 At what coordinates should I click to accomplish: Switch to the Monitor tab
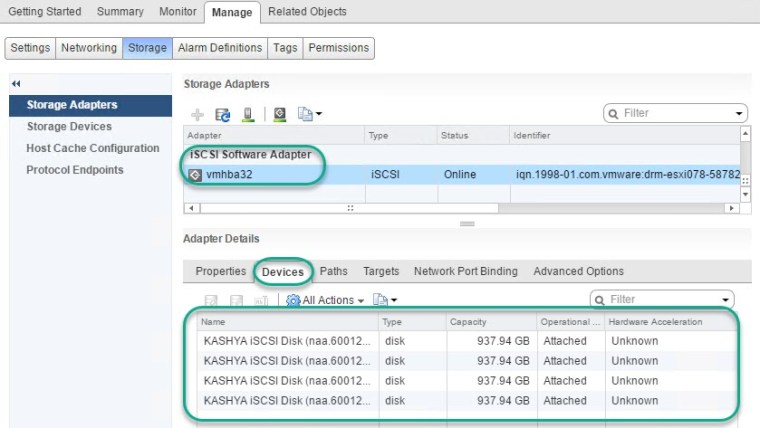click(177, 12)
